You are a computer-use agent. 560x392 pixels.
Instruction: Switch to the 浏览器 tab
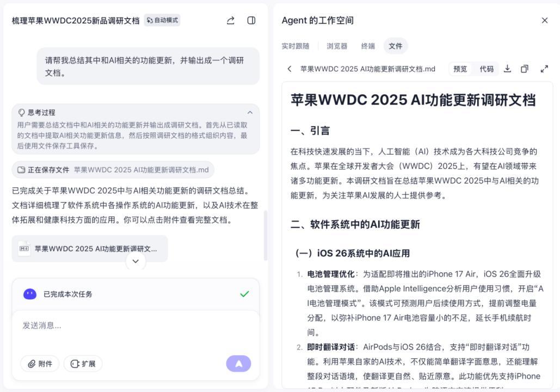tap(337, 46)
